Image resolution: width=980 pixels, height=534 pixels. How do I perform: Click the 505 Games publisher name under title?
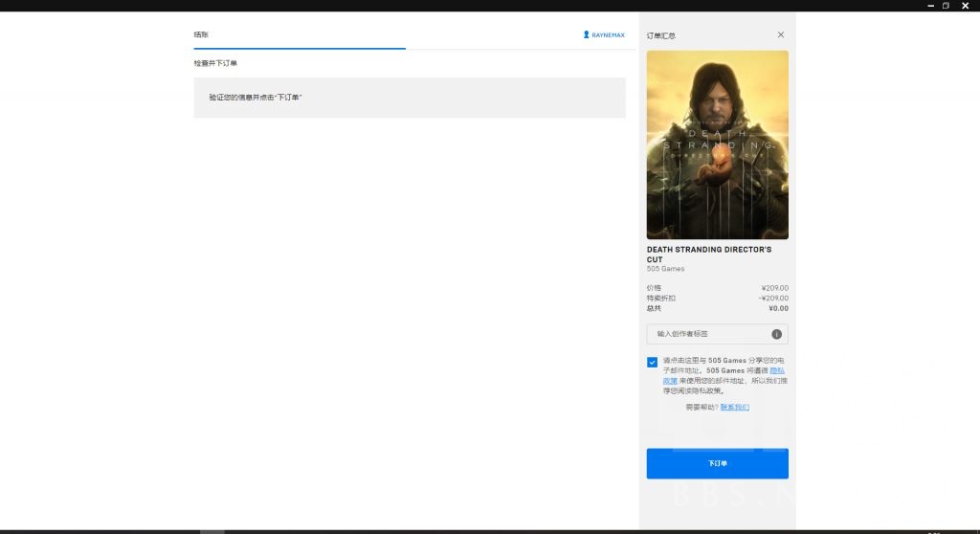tap(665, 269)
